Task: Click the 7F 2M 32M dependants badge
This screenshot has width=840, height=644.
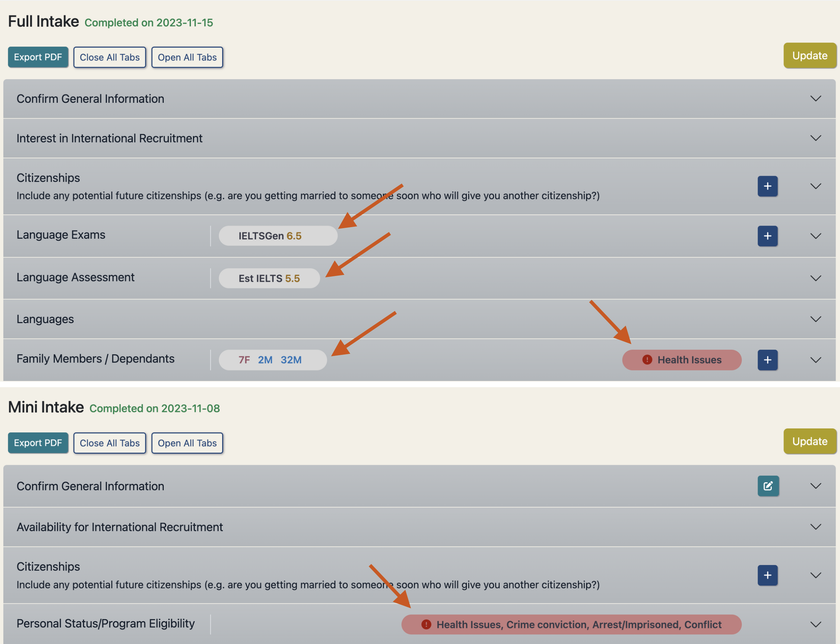Action: 272,359
